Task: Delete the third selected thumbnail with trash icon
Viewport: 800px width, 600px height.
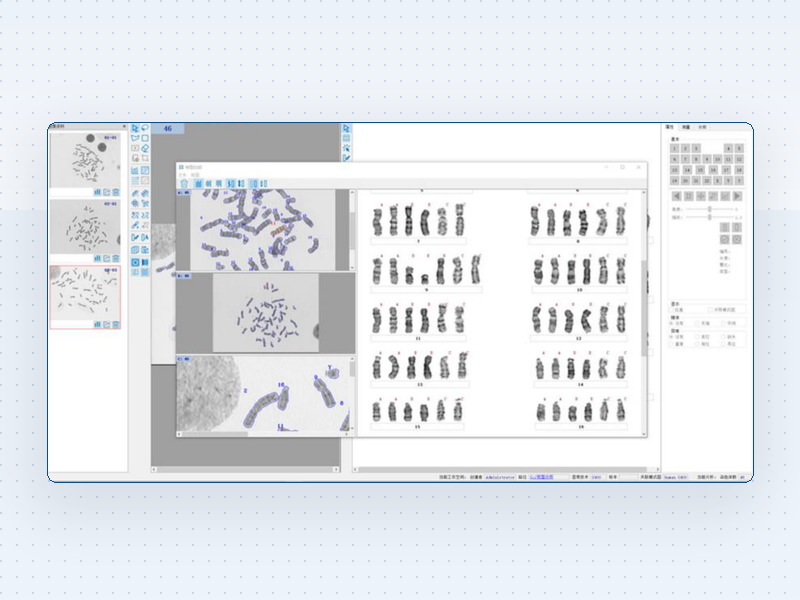Action: (115, 324)
